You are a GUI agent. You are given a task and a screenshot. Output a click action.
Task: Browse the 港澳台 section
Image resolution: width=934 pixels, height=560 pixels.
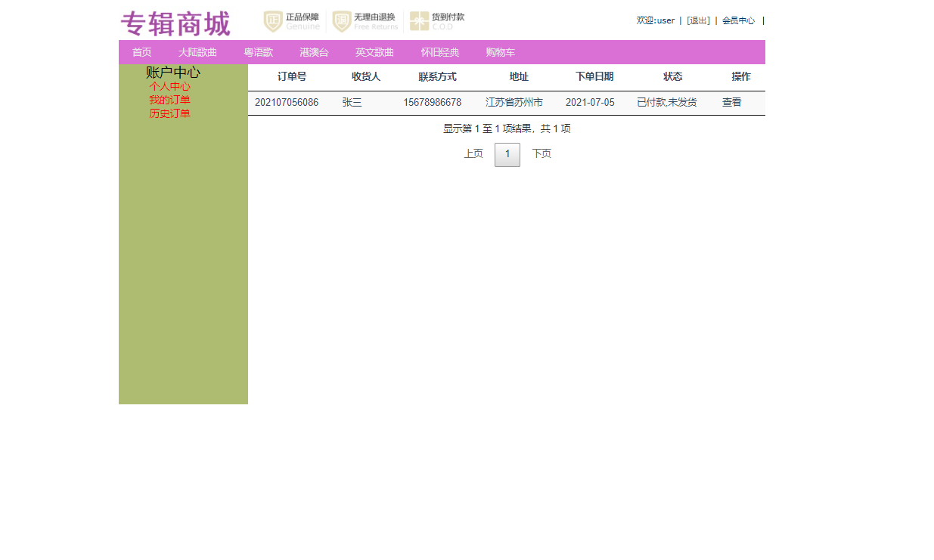click(314, 52)
